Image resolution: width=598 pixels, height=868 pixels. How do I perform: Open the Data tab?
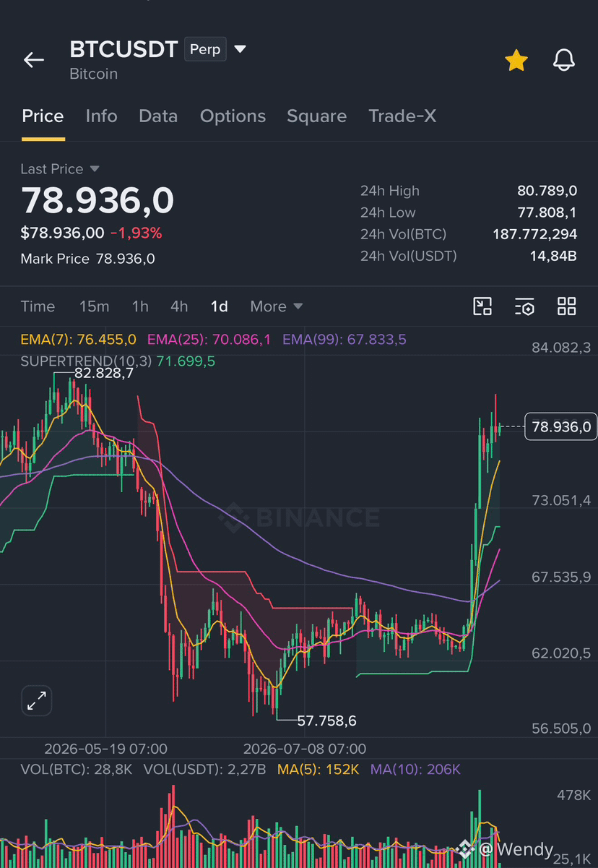[158, 116]
